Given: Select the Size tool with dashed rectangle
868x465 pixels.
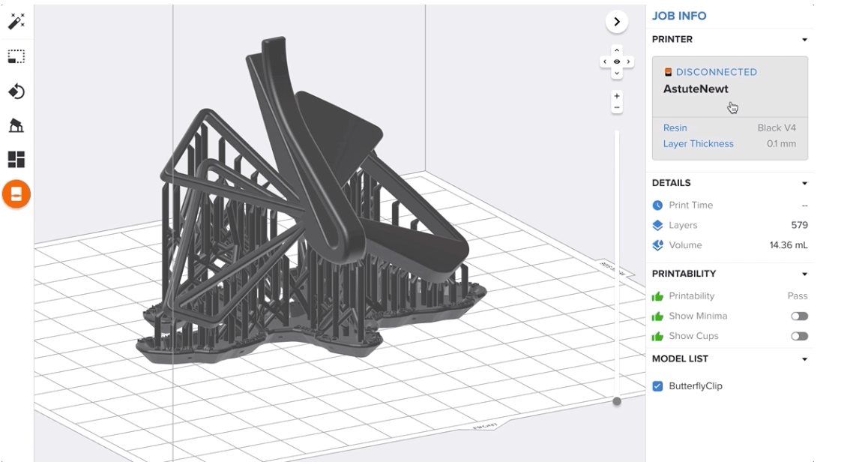Looking at the screenshot, I should pos(16,56).
